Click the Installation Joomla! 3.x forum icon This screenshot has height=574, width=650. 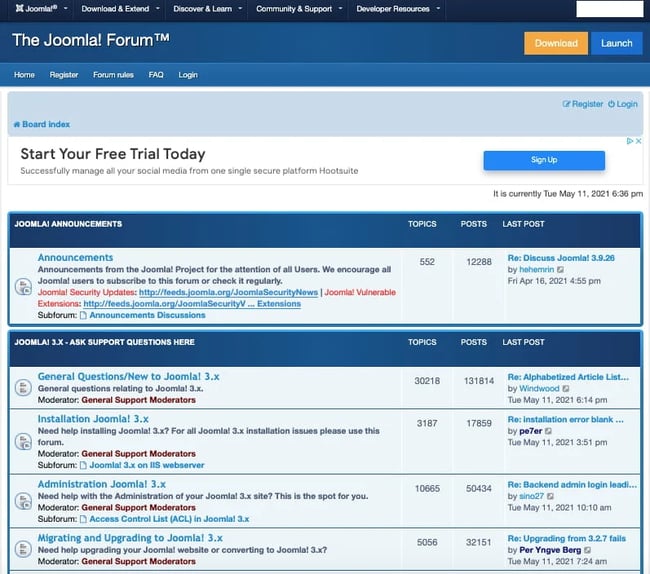coord(23,440)
